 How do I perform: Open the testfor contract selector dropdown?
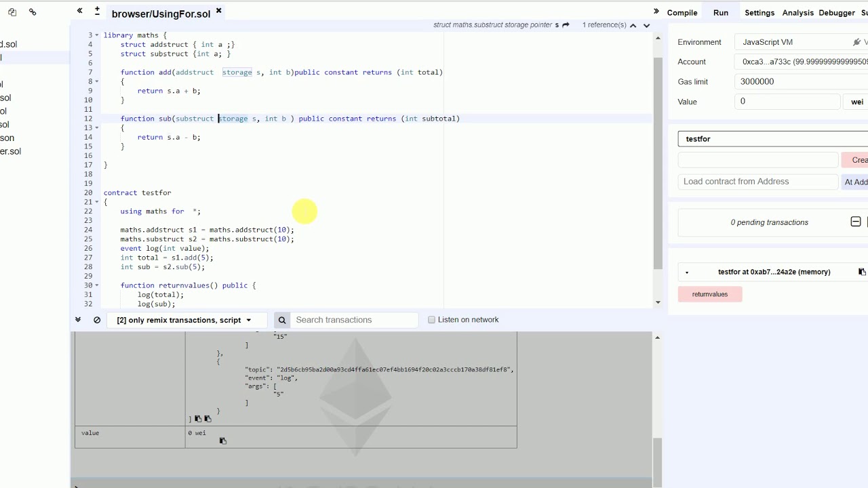(x=773, y=139)
